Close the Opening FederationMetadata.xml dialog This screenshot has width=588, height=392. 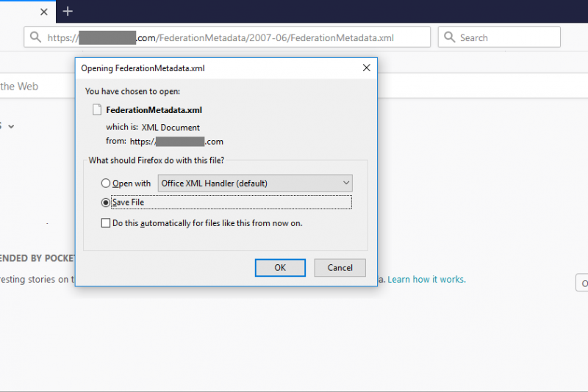tap(366, 68)
